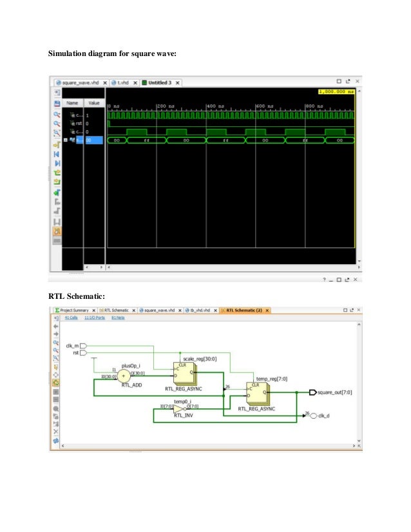The width and height of the screenshot is (411, 532).
Task: Open the 81 Nets link
Action: click(118, 318)
